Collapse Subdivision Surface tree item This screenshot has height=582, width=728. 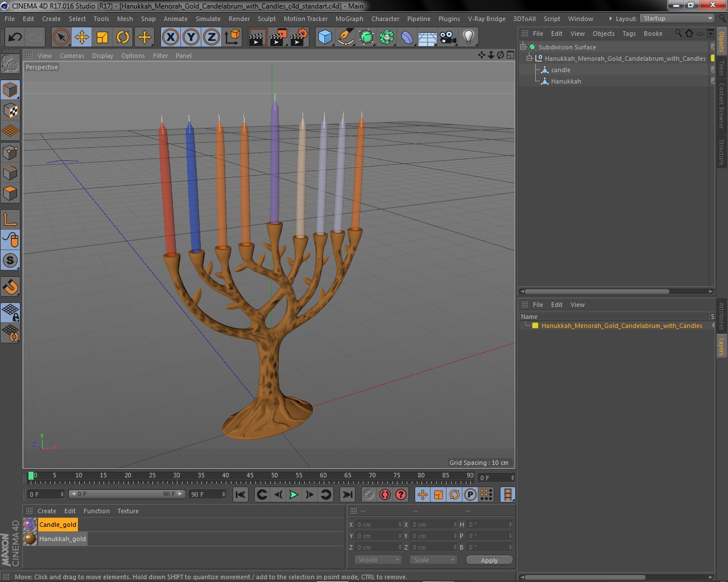click(523, 47)
